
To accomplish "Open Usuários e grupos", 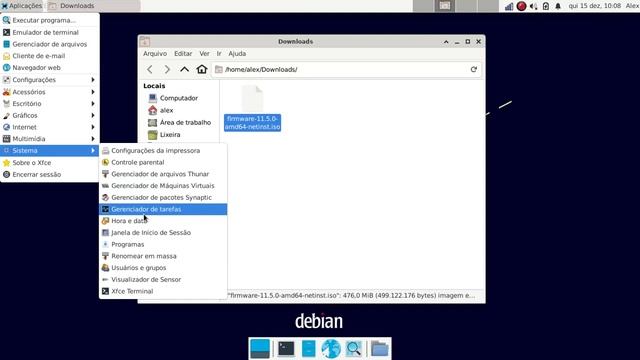I will click(x=163, y=268).
